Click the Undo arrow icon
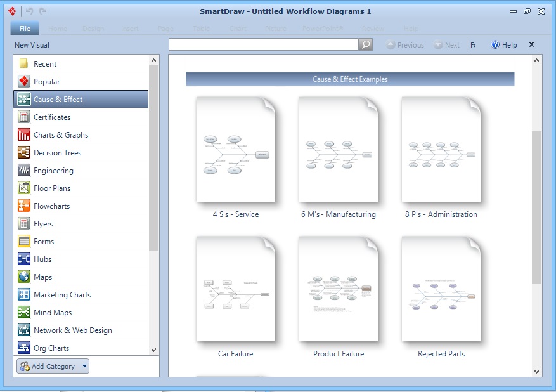This screenshot has height=392, width=556. [x=29, y=11]
